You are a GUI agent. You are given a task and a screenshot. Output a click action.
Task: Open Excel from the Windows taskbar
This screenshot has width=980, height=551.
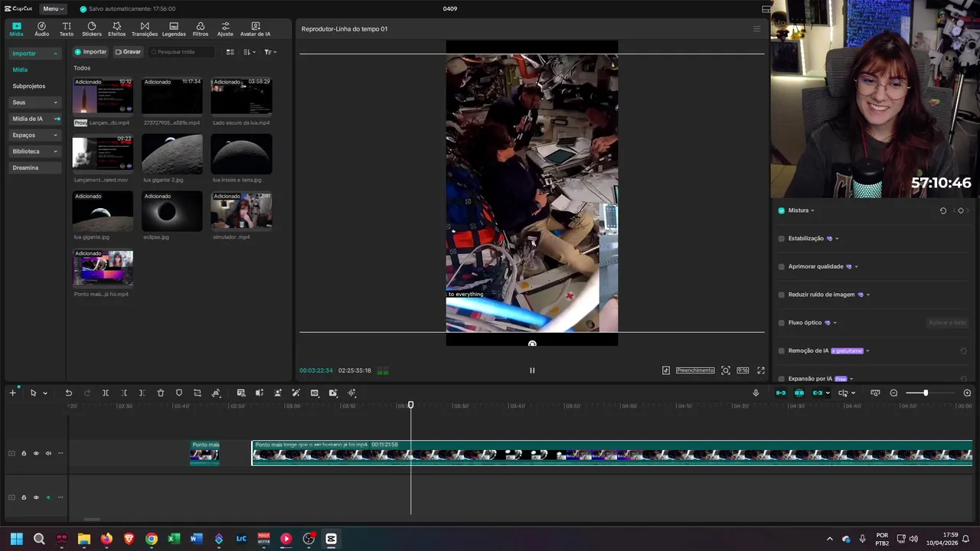[174, 539]
